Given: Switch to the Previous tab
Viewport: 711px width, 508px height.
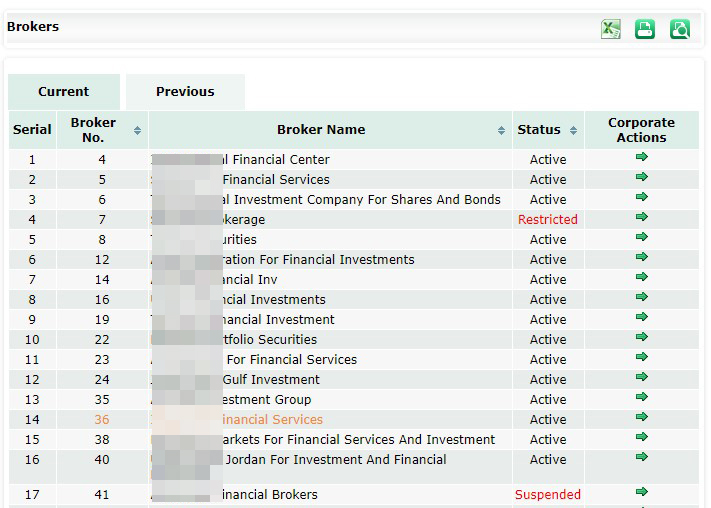Looking at the screenshot, I should (185, 92).
